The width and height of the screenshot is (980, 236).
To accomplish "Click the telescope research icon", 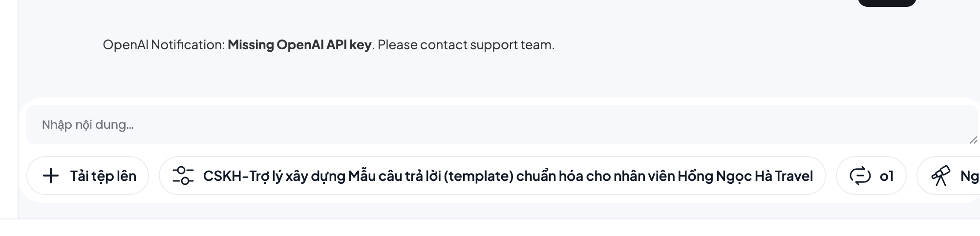I will (940, 176).
